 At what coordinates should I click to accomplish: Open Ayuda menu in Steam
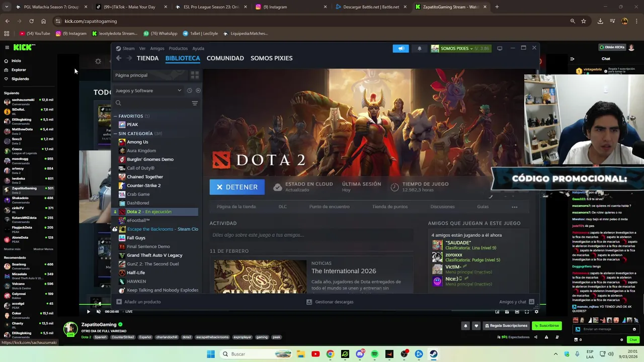pyautogui.click(x=198, y=49)
